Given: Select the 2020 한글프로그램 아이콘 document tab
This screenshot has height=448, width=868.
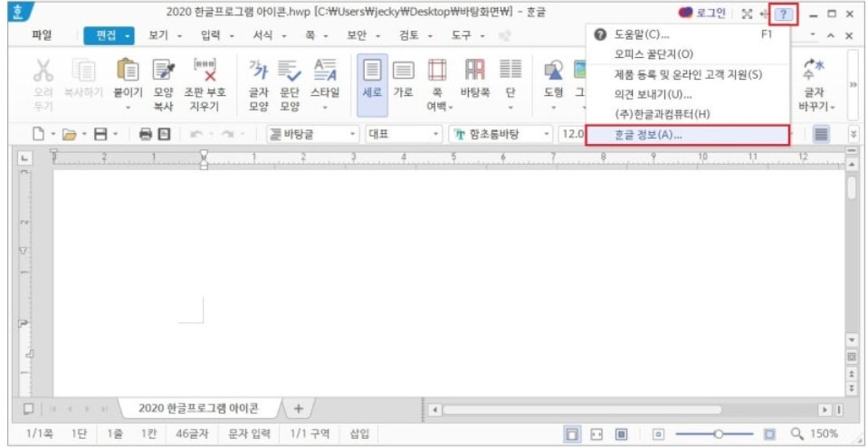Looking at the screenshot, I should click(199, 409).
